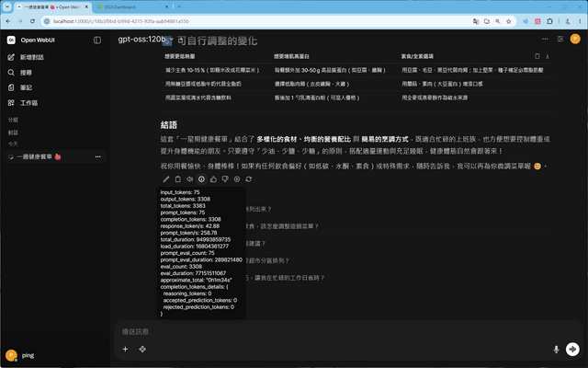Close the DGX Dashboard browser tab

(167, 6)
